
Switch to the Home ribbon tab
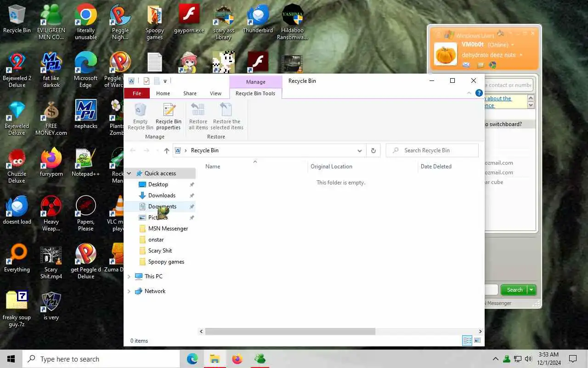[163, 93]
